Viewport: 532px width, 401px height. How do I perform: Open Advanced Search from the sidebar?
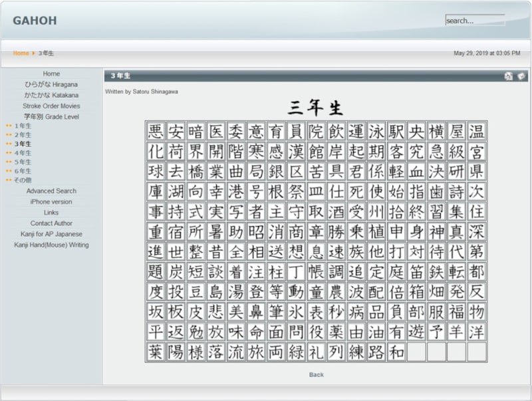[51, 191]
